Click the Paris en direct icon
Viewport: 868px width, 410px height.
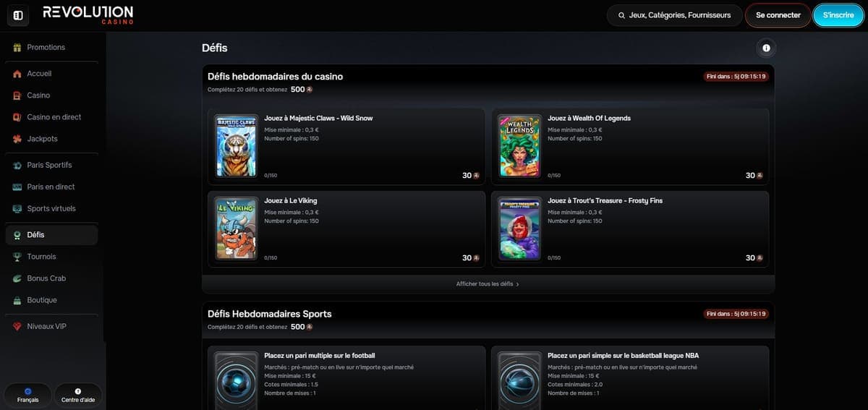point(17,187)
